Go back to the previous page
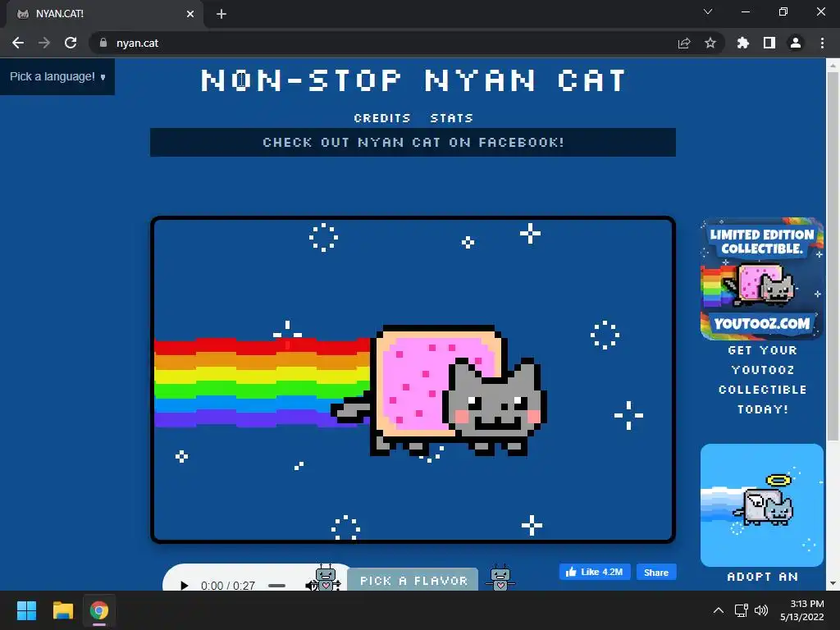 click(18, 43)
